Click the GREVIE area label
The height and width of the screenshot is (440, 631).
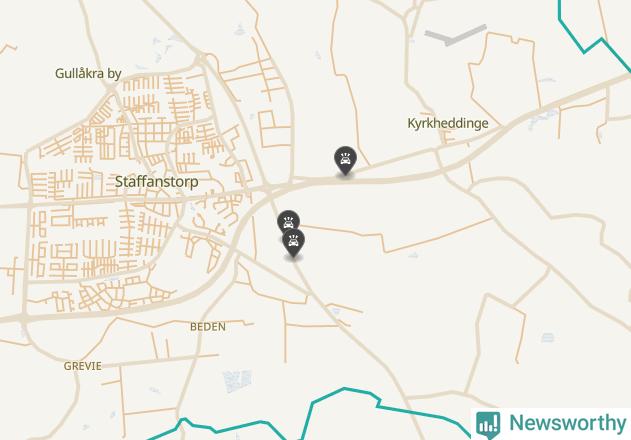pyautogui.click(x=82, y=366)
